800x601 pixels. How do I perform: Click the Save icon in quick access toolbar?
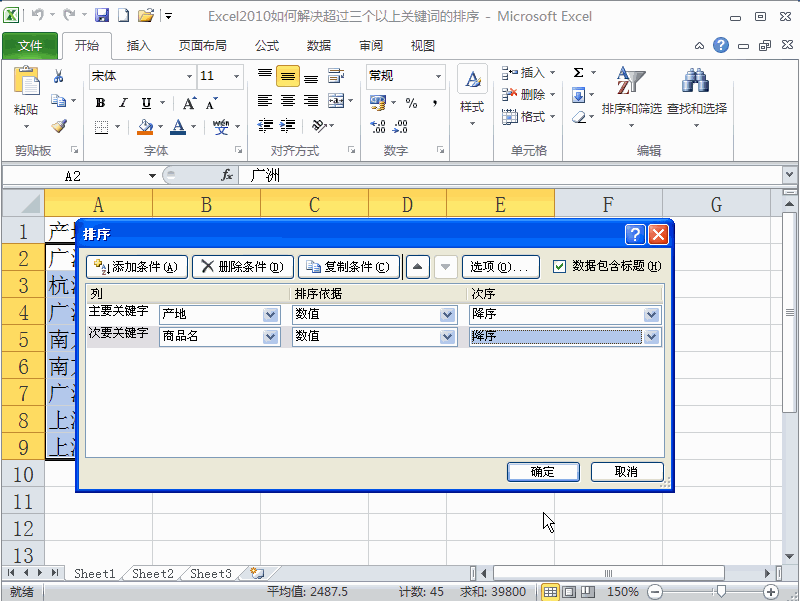coord(102,15)
